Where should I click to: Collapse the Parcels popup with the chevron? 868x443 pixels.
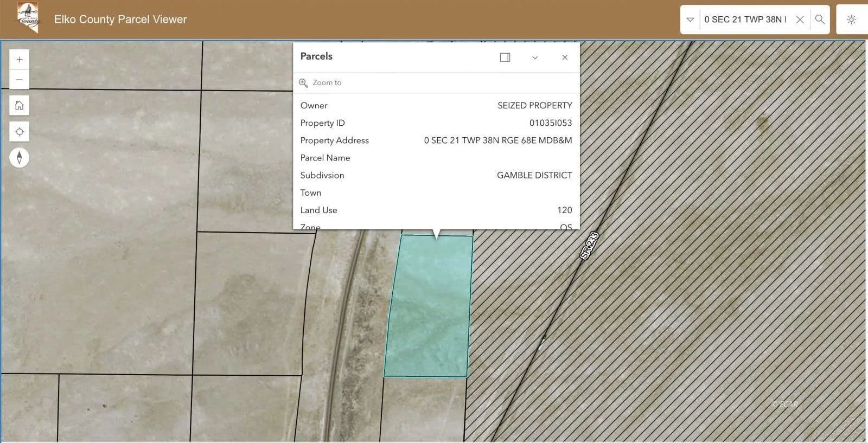tap(535, 57)
